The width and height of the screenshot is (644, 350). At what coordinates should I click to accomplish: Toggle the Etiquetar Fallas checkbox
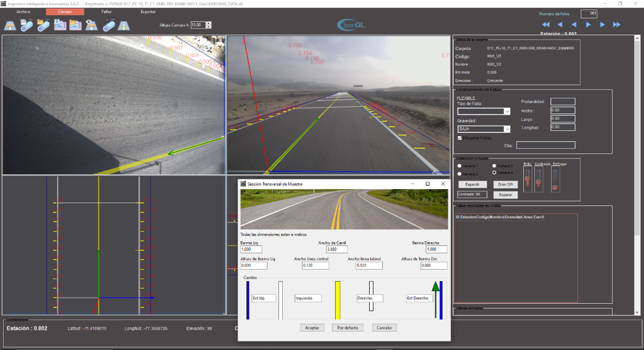coord(460,138)
